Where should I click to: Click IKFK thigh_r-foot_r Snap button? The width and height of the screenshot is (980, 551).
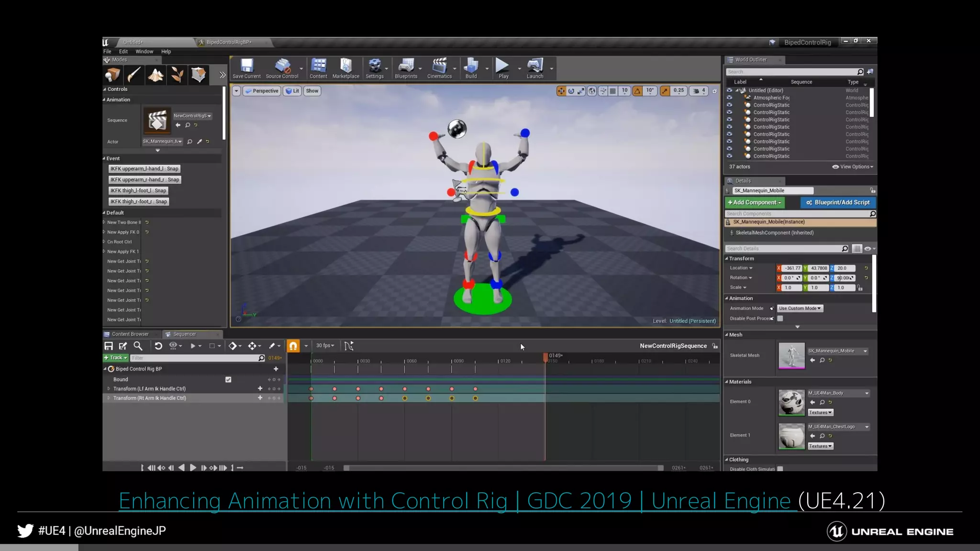[139, 202]
